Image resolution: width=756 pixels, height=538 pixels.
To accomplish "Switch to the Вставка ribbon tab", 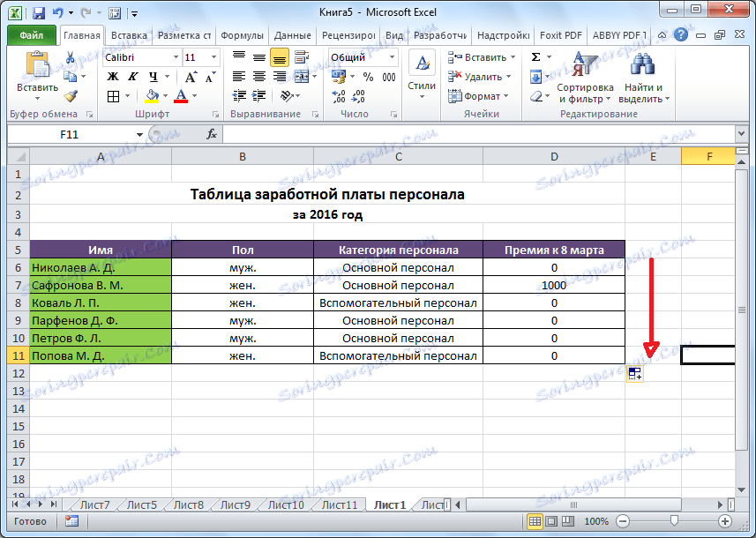I will point(129,35).
